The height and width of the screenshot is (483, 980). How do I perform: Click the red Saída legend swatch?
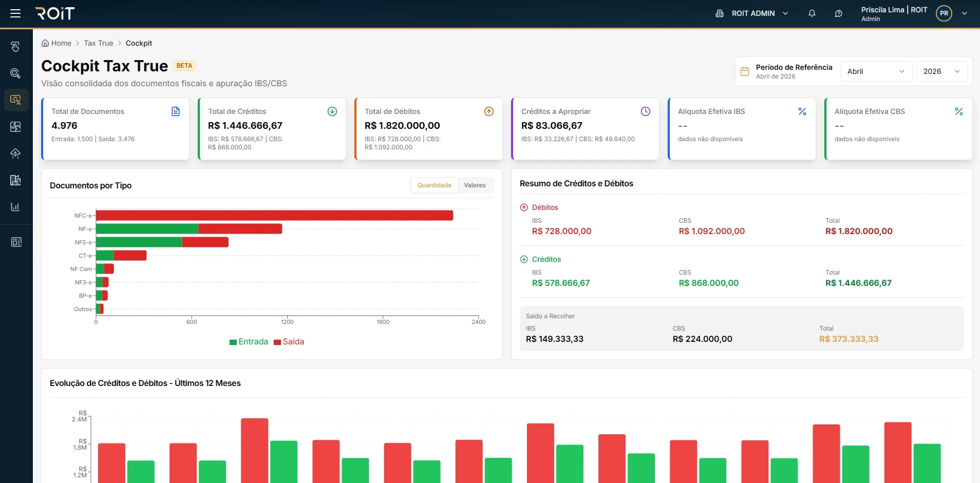click(x=277, y=342)
